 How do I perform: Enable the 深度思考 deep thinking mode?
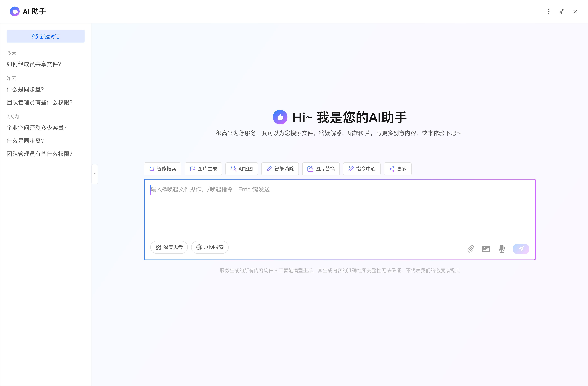click(x=169, y=247)
